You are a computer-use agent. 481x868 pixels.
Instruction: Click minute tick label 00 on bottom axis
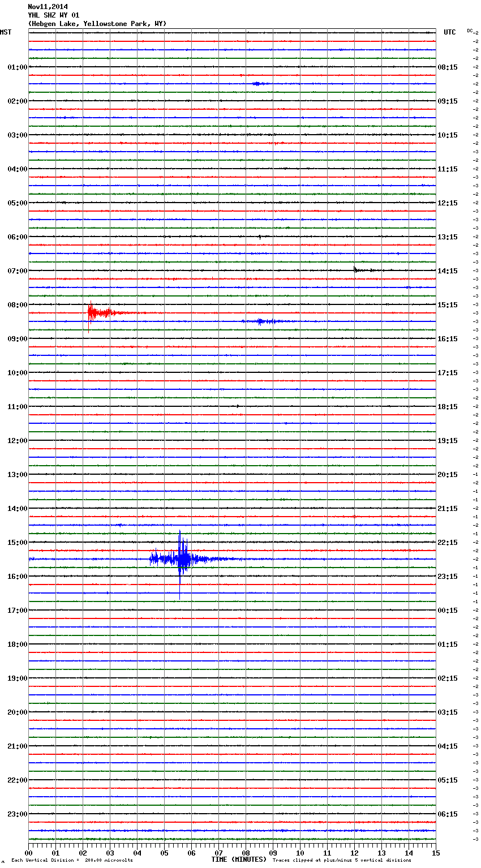click(x=28, y=853)
